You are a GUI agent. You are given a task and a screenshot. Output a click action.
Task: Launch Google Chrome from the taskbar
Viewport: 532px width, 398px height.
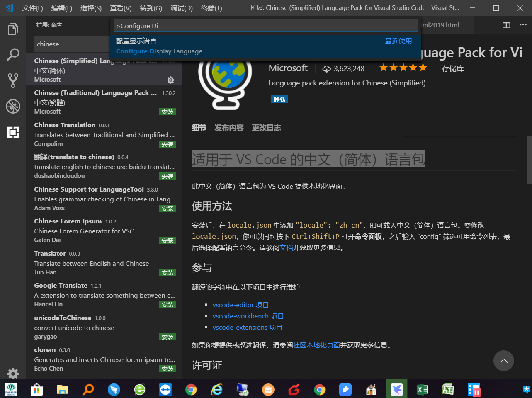tap(320, 389)
